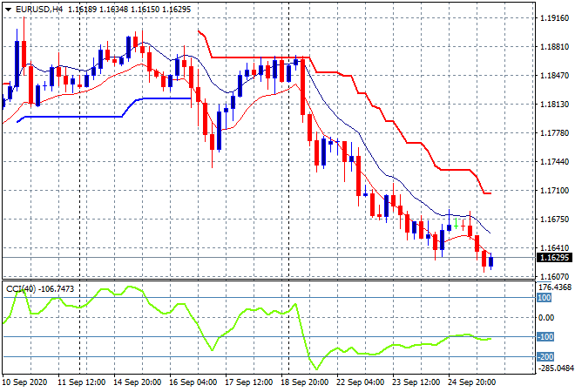Screen dimensions: 575x392
Task: Click the CCI 100 level label
Action: [x=544, y=298]
